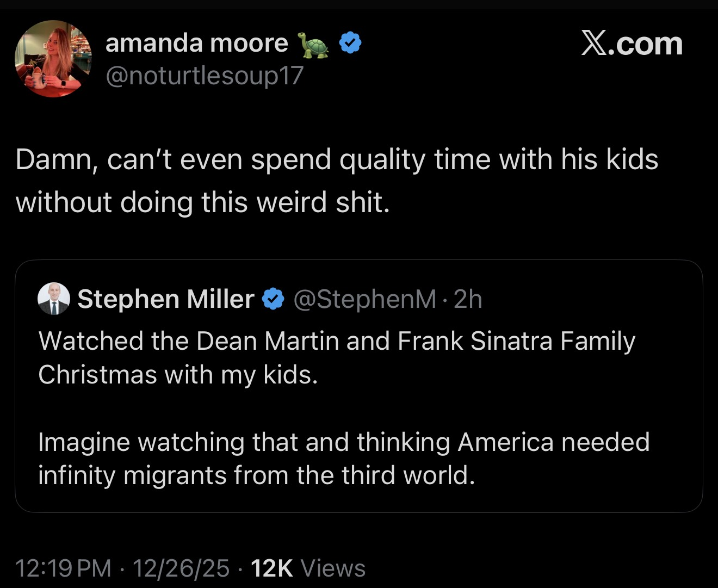Image resolution: width=718 pixels, height=588 pixels.
Task: Click 'Imagine watching that' quoted paragraph
Action: pyautogui.click(x=344, y=442)
